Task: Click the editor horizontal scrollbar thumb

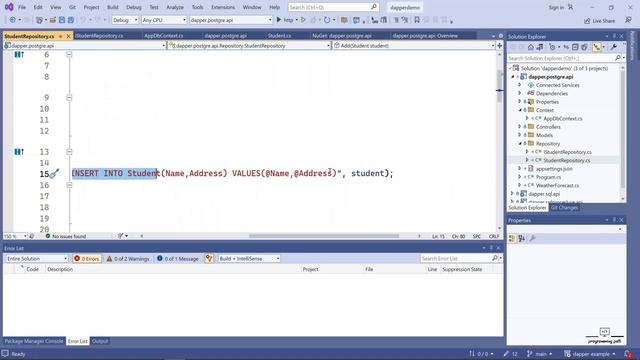Action: coord(324,236)
